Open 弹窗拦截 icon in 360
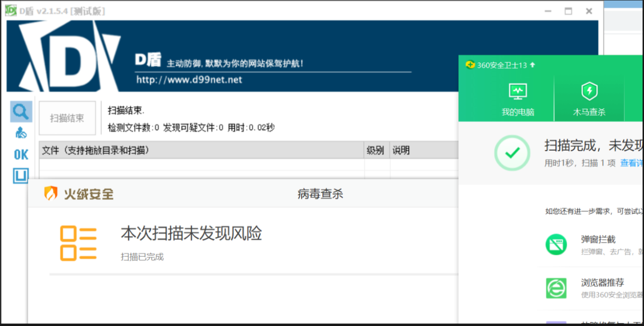644x326 pixels. (x=556, y=244)
